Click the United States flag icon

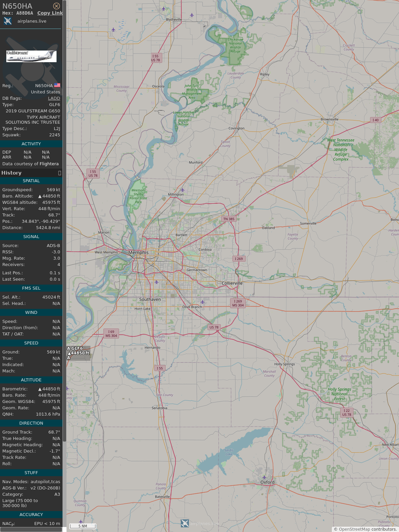point(57,85)
